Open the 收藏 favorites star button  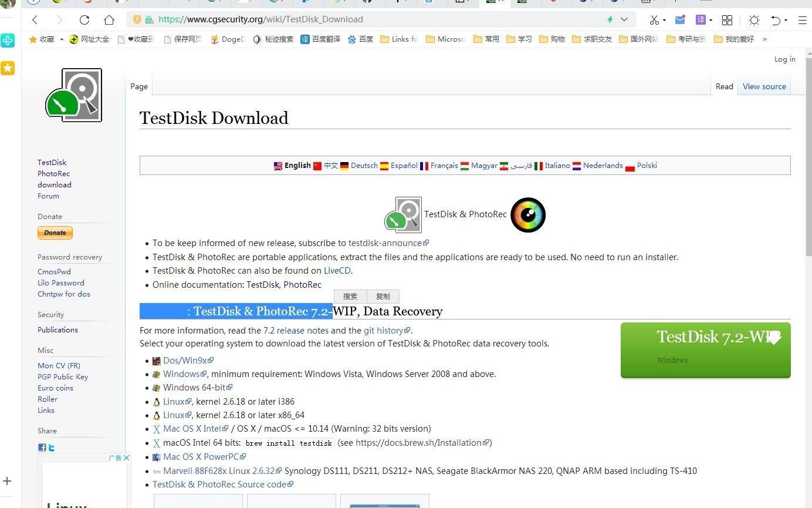42,39
